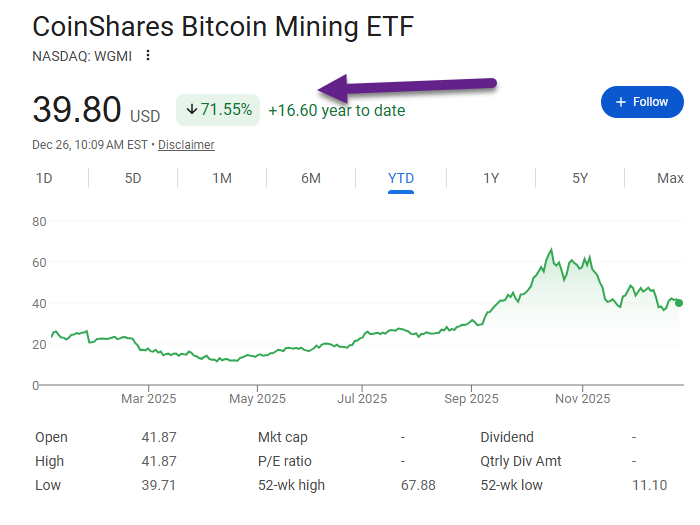
Task: Click the down arrow in percentage badge
Action: [192, 110]
